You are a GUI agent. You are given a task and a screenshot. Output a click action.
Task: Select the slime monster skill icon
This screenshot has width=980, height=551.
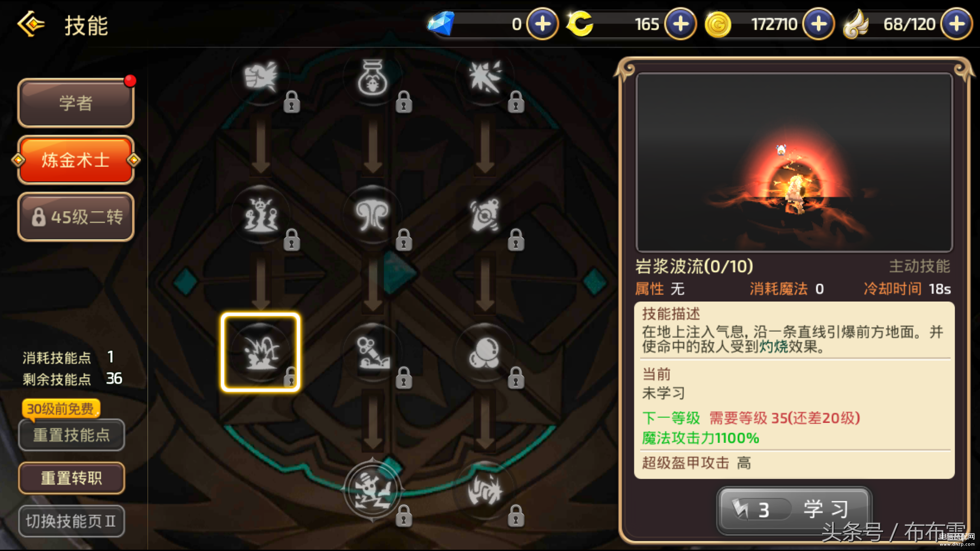(260, 215)
